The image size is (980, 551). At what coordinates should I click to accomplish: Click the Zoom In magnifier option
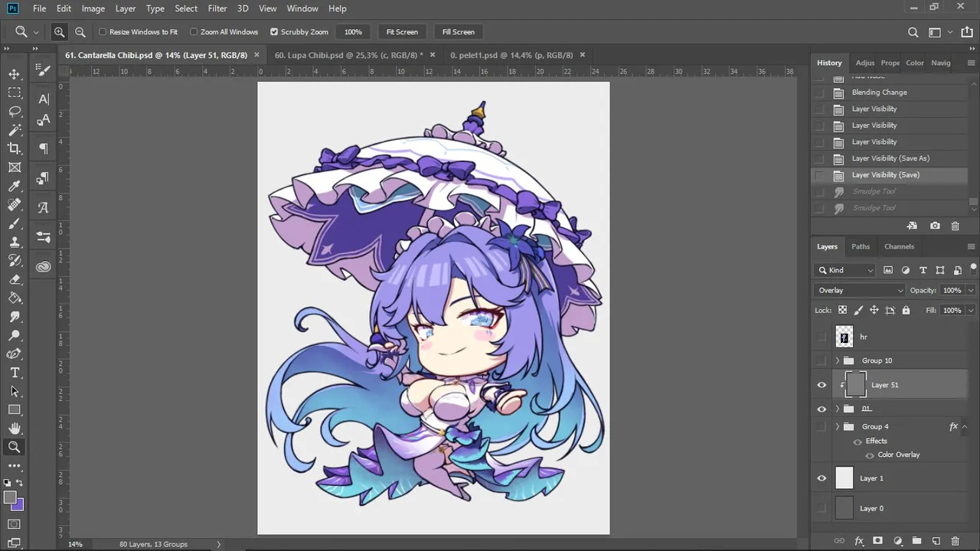[x=59, y=32]
